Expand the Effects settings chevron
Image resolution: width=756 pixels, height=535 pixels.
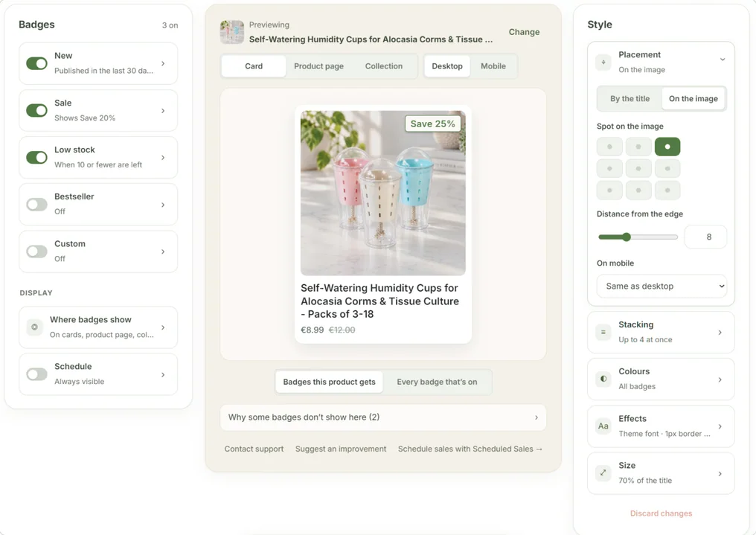point(720,426)
